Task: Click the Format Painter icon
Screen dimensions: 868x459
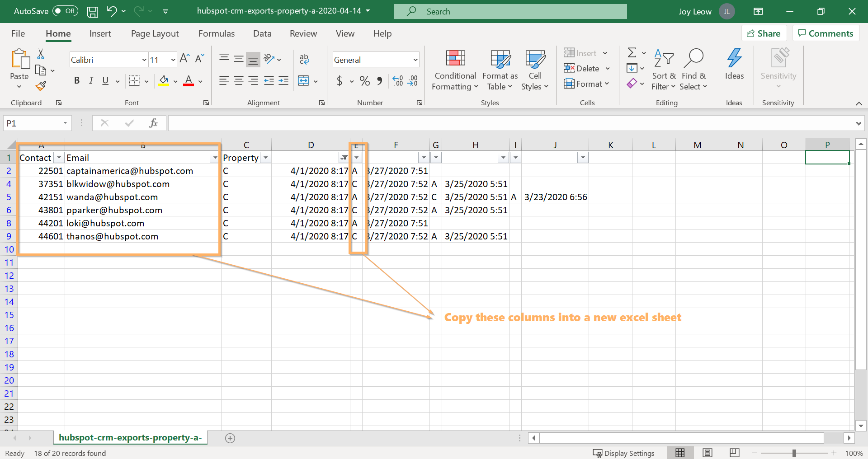Action: click(x=40, y=86)
